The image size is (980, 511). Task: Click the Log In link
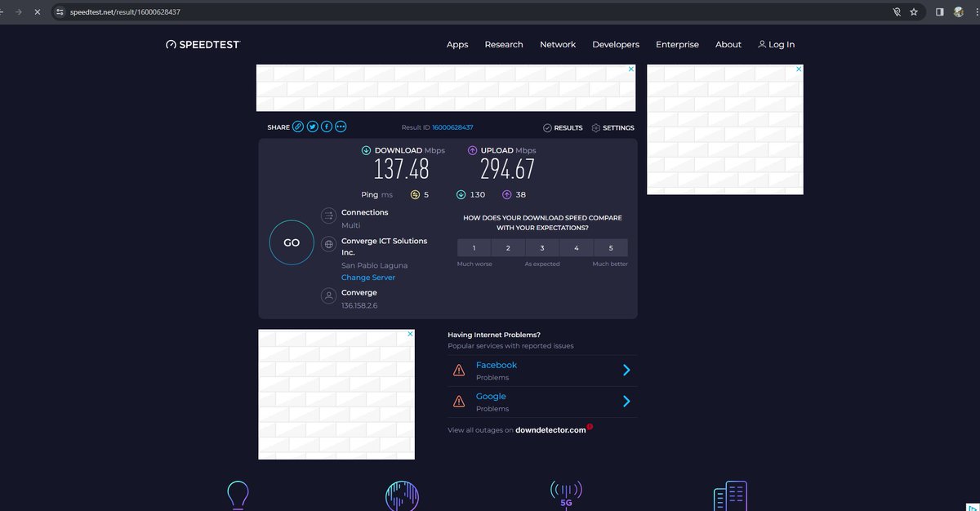[776, 45]
